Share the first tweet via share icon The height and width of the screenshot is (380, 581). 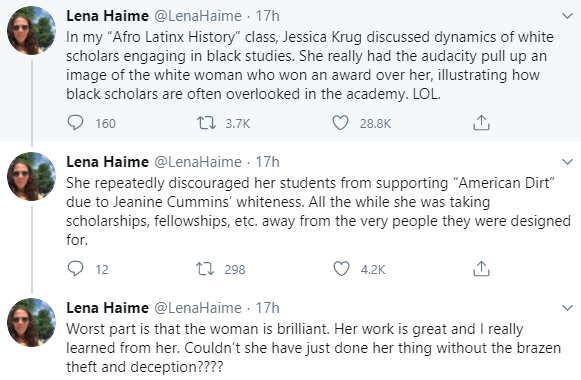[481, 123]
